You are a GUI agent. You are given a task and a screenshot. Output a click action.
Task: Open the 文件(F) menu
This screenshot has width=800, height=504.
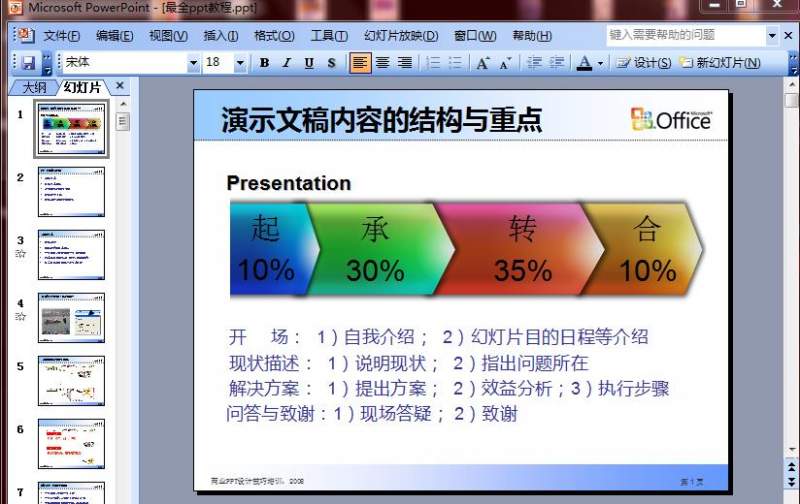(62, 36)
